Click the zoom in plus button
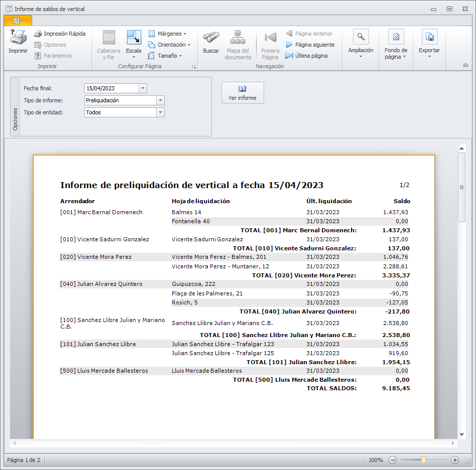Viewport: 476px width, 470px height. 455,460
